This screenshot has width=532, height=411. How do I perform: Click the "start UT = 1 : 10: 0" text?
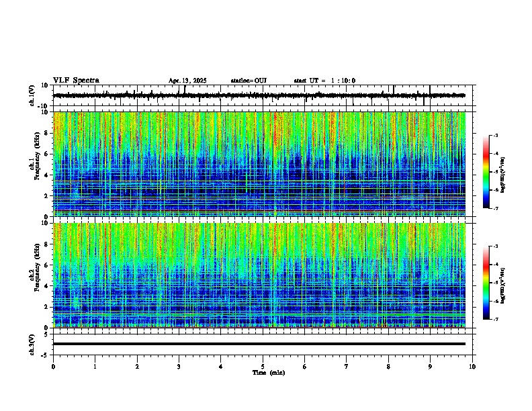click(324, 81)
